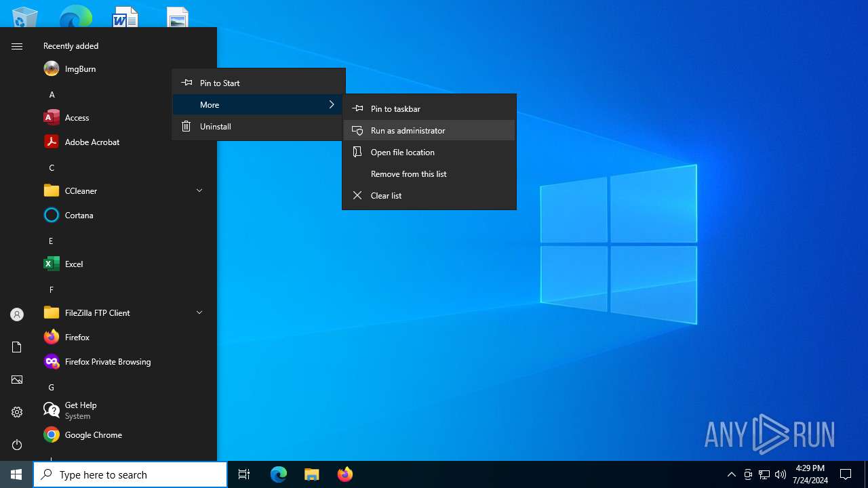Open the user account icon in Start
868x488 pixels.
click(17, 314)
